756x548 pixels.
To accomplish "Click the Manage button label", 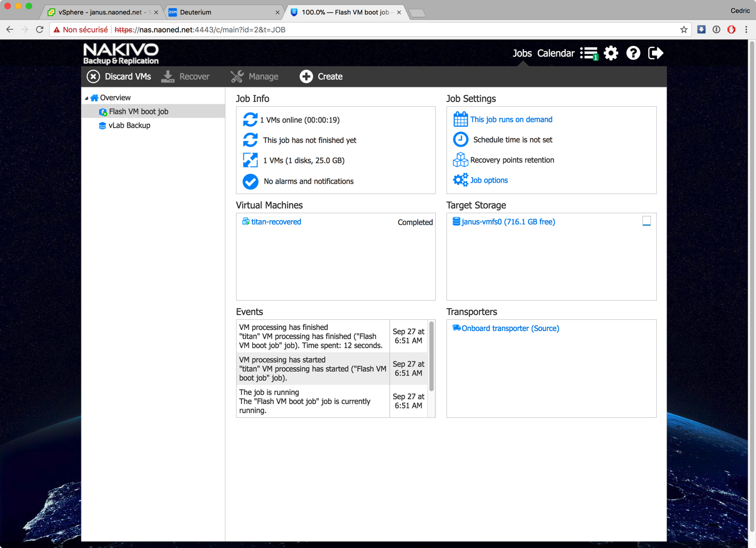I will click(263, 77).
